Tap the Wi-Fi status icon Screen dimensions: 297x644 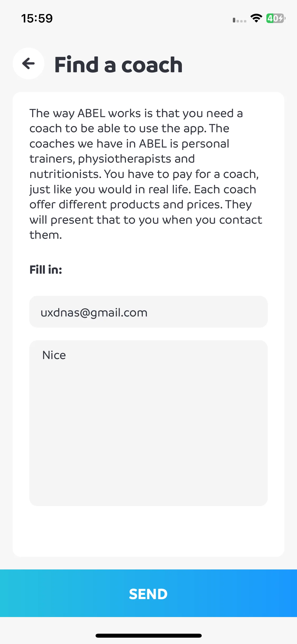[x=256, y=18]
